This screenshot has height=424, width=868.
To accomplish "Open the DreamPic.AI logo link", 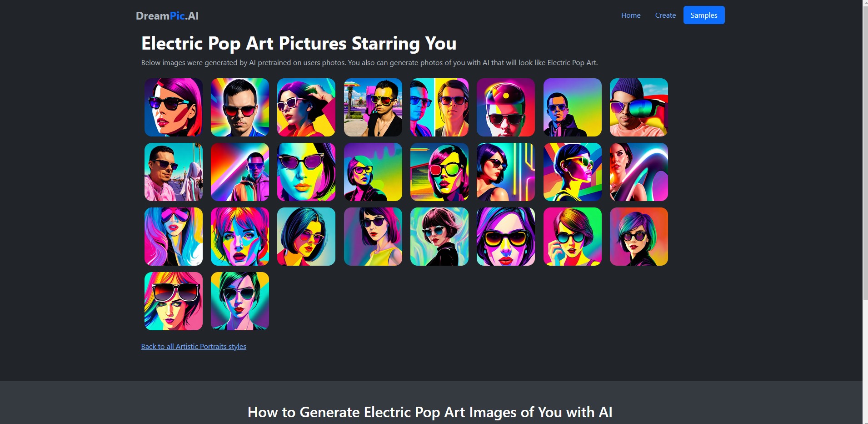I will [x=167, y=15].
